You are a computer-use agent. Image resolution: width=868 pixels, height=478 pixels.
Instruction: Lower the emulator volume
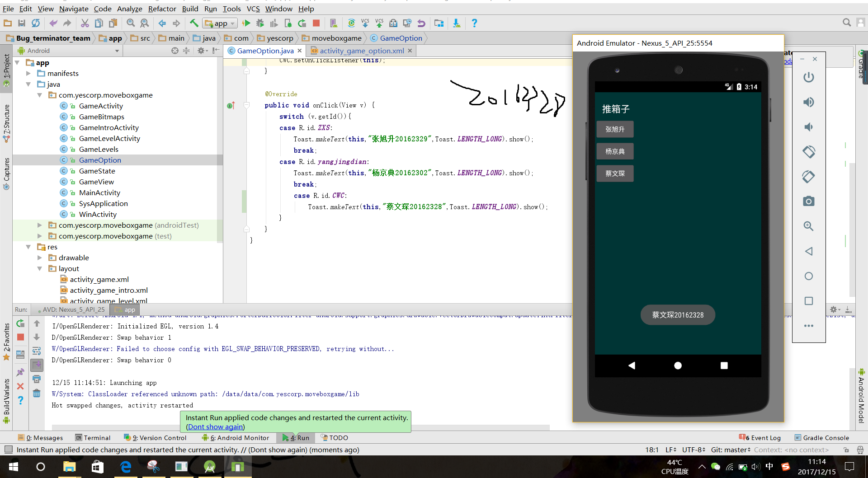click(809, 127)
